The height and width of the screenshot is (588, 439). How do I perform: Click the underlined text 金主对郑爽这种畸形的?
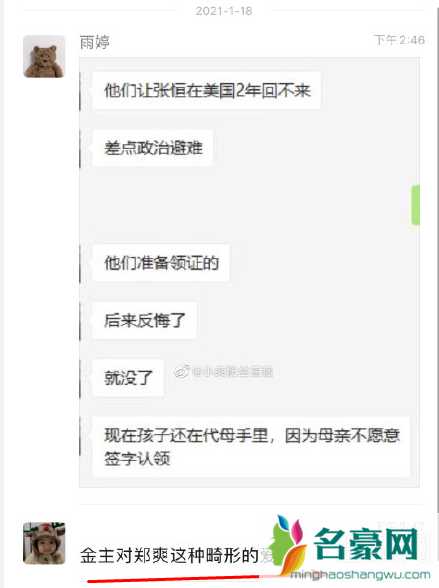click(169, 555)
